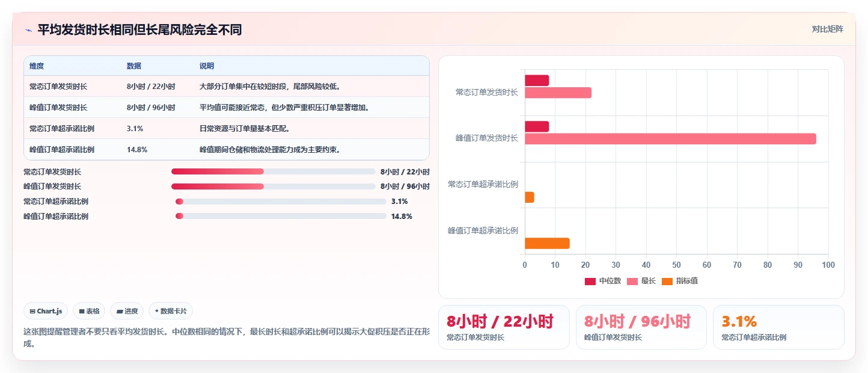Image resolution: width=868 pixels, height=373 pixels.
Task: Click the 说明 column header
Action: (x=207, y=66)
